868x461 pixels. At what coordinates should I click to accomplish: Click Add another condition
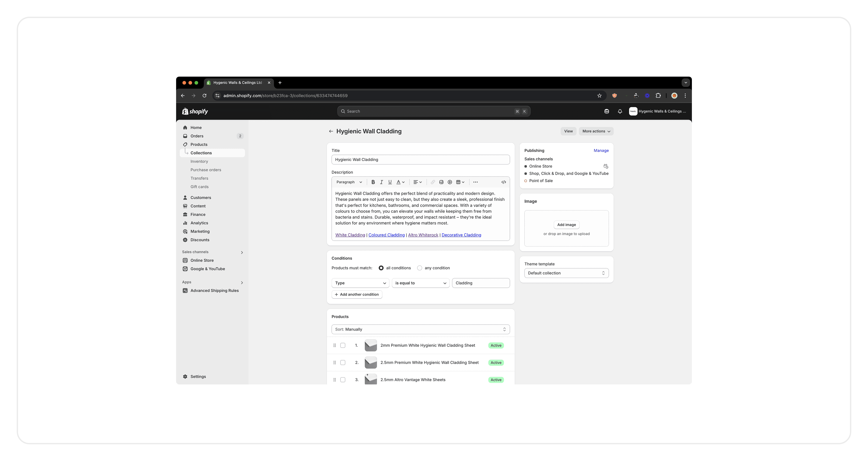[357, 295]
